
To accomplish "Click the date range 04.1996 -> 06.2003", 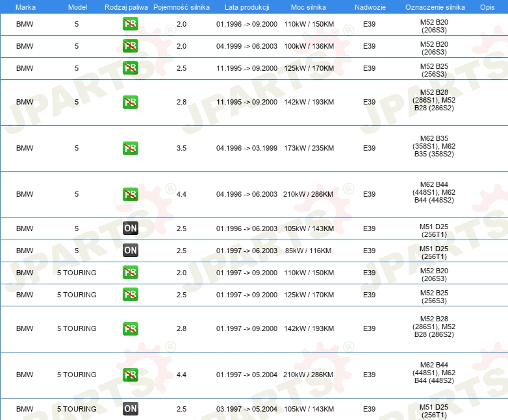I will [247, 194].
